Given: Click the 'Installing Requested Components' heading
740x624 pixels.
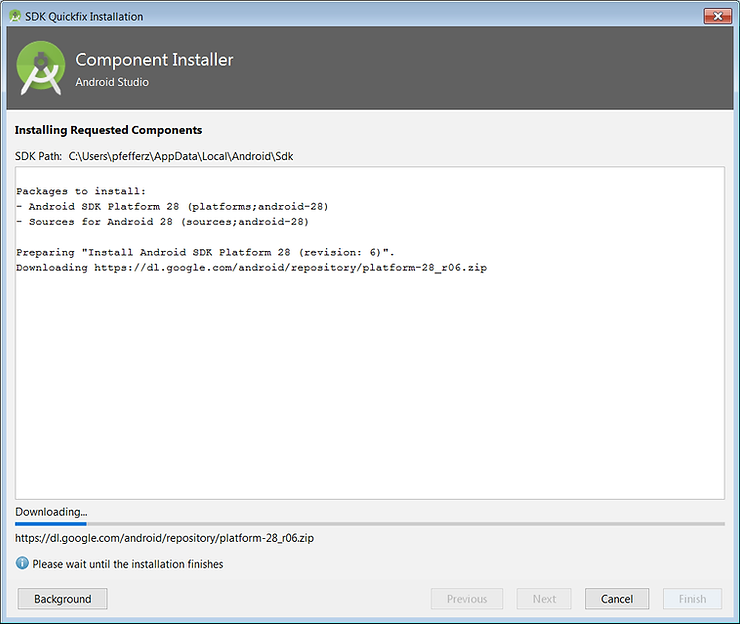Looking at the screenshot, I should [108, 130].
